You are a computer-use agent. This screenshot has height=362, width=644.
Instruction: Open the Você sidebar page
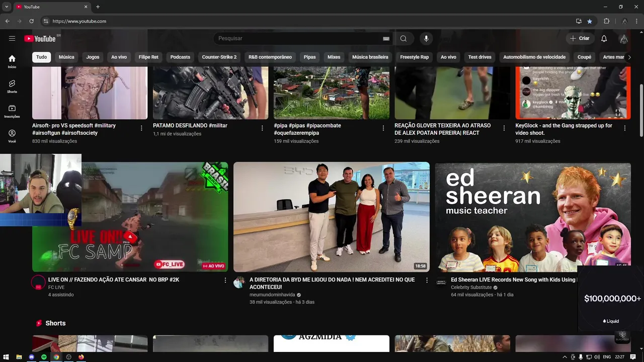pyautogui.click(x=12, y=136)
